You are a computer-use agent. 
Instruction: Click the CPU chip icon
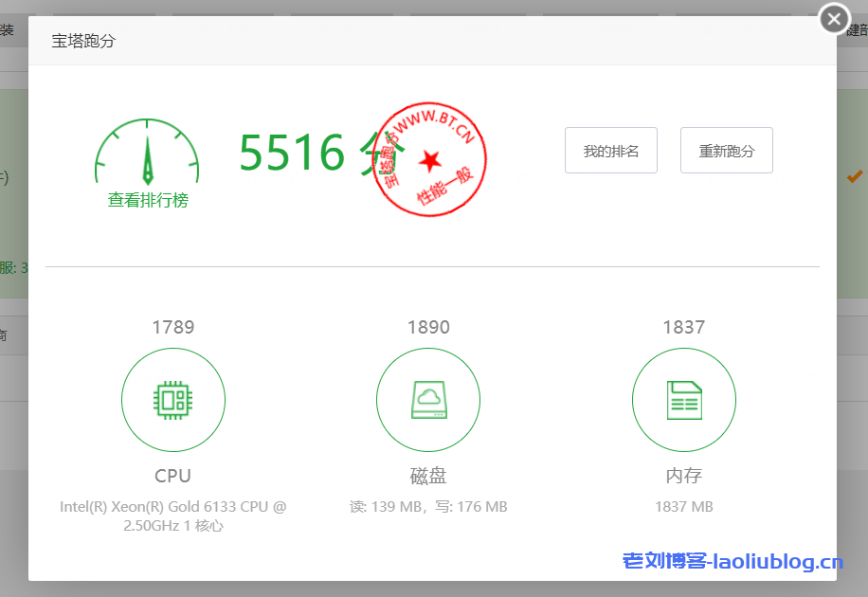pos(172,400)
